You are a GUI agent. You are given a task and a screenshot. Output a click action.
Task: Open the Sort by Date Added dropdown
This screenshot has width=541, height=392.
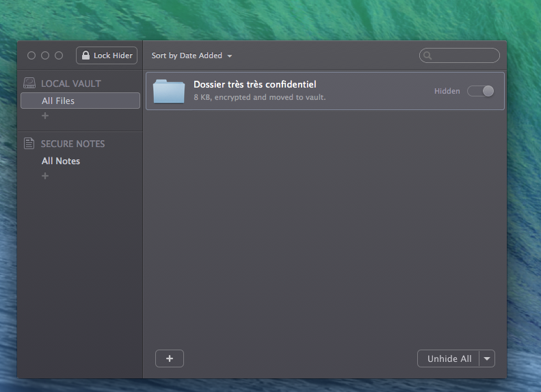coord(192,55)
